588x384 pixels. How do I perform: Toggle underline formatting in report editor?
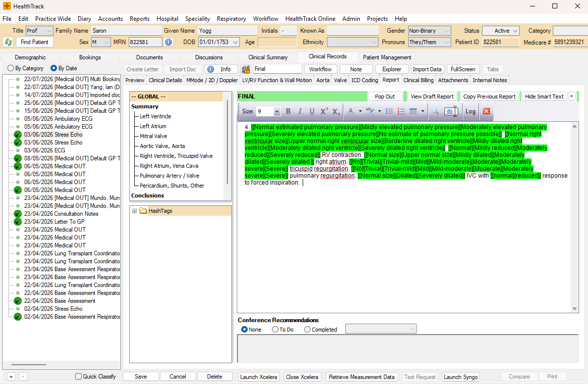[x=312, y=111]
